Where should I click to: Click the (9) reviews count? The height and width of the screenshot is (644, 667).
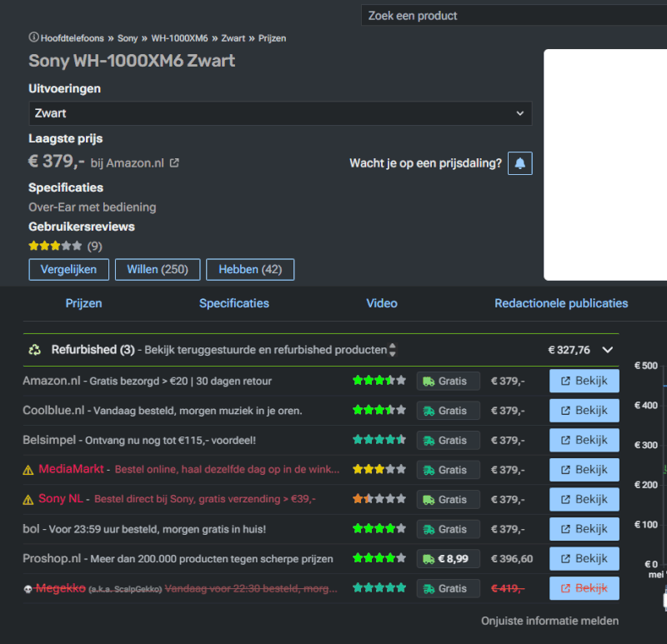(94, 246)
